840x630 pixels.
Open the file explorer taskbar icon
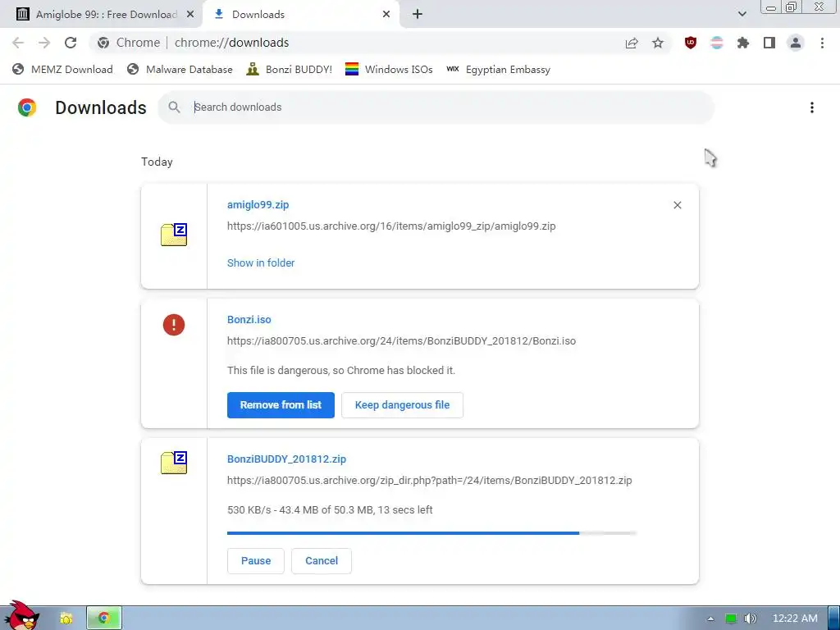[x=66, y=619]
